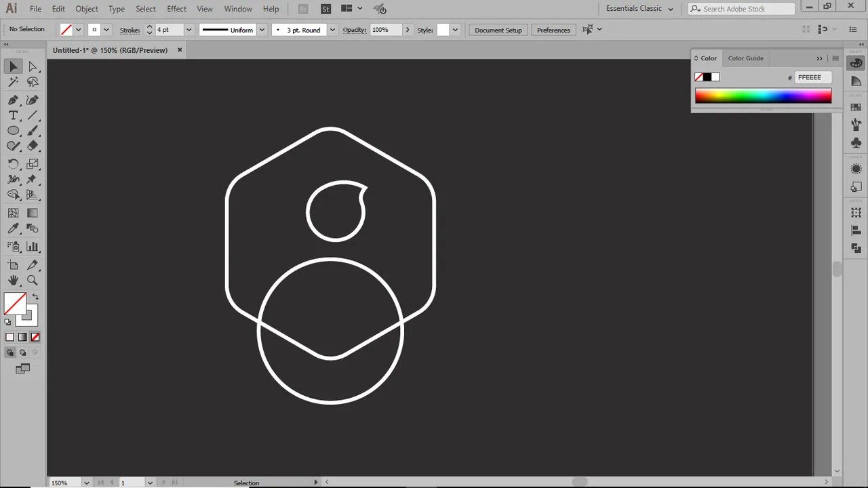Click Search Adobe Stock field

[741, 9]
